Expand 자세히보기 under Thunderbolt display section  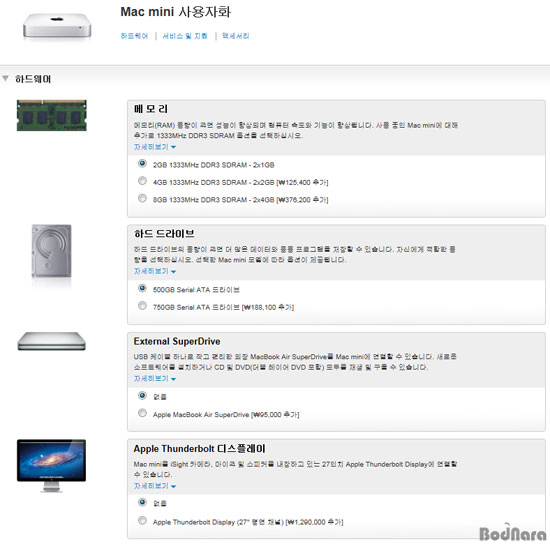(155, 486)
